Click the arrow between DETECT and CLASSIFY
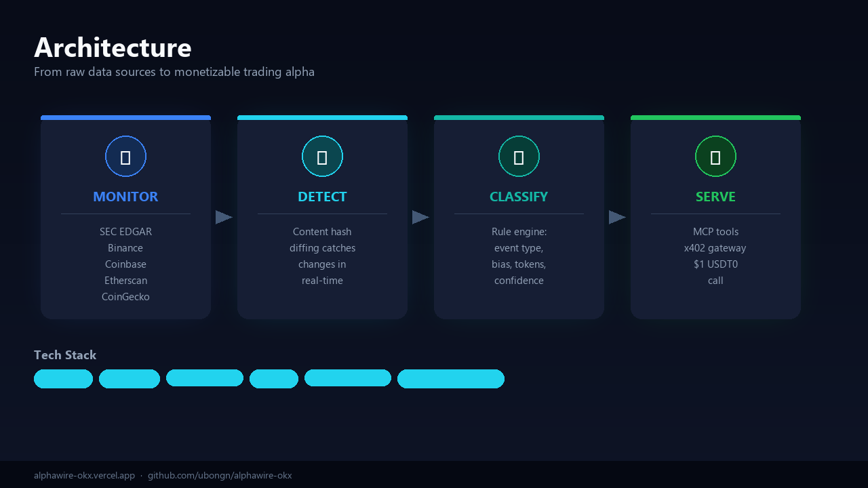 click(420, 217)
